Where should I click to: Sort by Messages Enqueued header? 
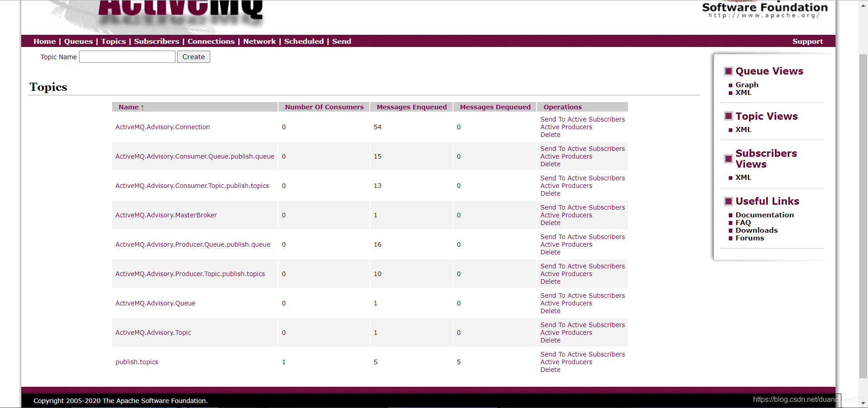point(411,107)
